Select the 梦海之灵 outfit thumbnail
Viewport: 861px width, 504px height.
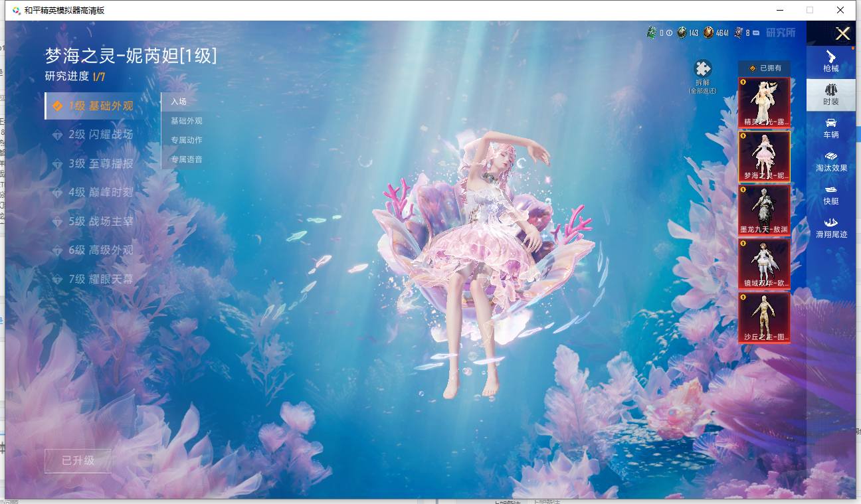(x=765, y=156)
